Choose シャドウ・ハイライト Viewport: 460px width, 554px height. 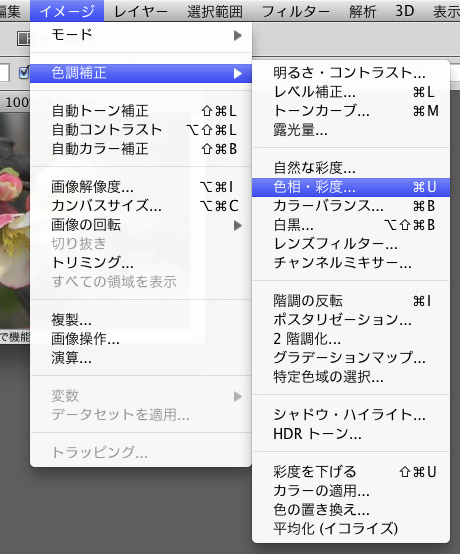point(351,415)
